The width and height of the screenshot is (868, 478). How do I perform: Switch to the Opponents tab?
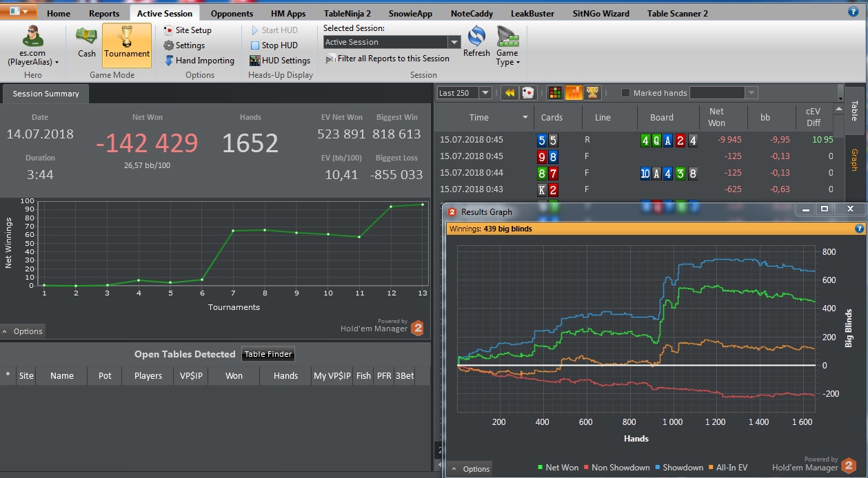[x=232, y=13]
